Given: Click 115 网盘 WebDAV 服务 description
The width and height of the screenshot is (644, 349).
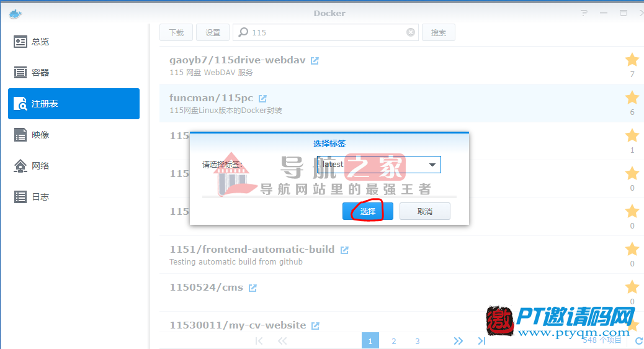Looking at the screenshot, I should (211, 73).
